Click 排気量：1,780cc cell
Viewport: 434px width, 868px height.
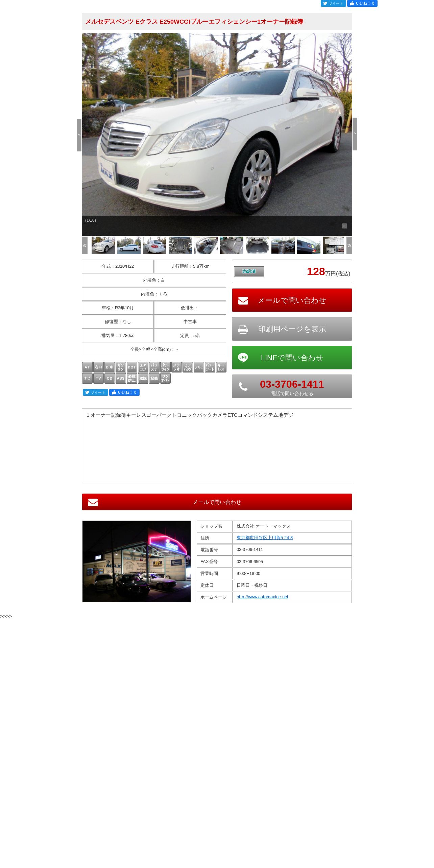tap(118, 336)
